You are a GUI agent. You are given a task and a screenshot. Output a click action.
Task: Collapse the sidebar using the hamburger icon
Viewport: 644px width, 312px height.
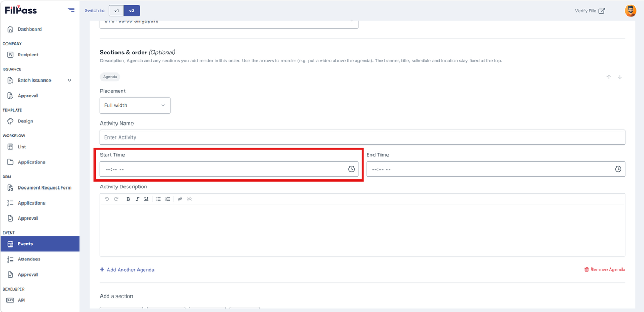pos(71,10)
